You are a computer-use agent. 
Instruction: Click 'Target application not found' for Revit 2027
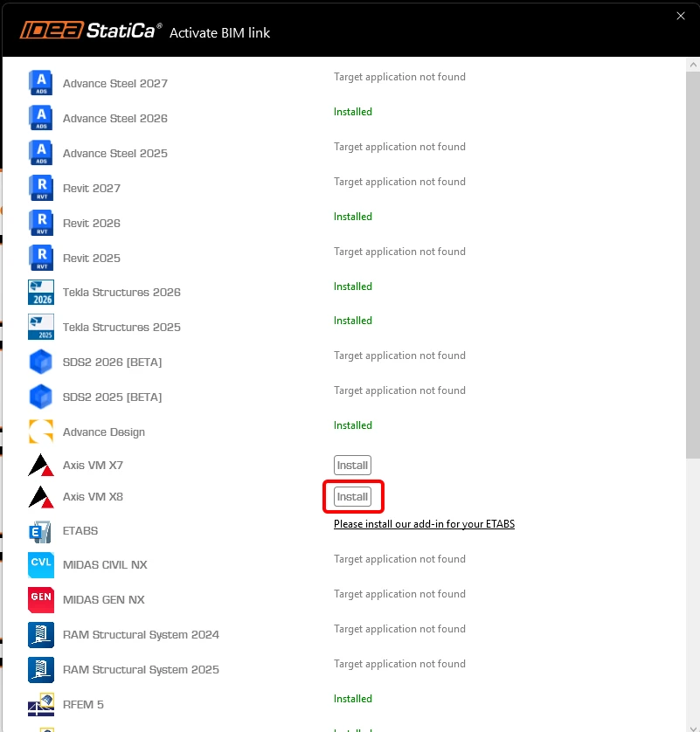(x=399, y=182)
